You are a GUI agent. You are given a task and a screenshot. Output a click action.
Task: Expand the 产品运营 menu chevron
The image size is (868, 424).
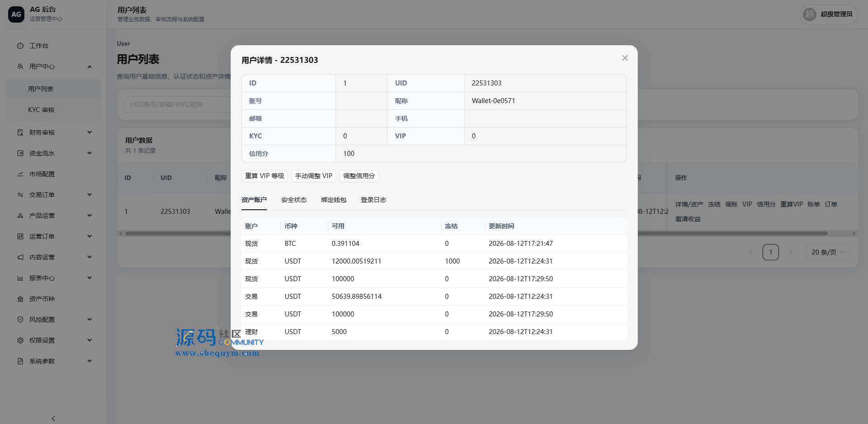pyautogui.click(x=90, y=216)
